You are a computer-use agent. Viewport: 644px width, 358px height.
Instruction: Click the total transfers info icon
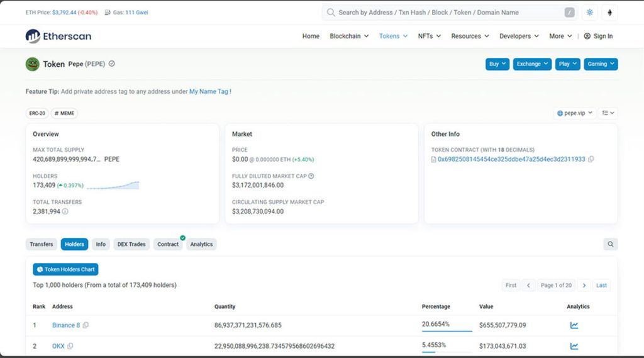tap(65, 211)
